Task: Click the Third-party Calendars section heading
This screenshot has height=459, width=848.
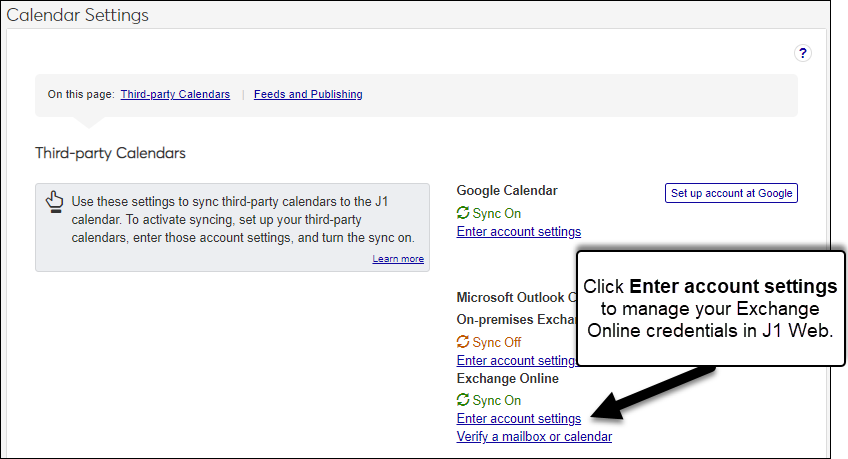Action: tap(110, 153)
